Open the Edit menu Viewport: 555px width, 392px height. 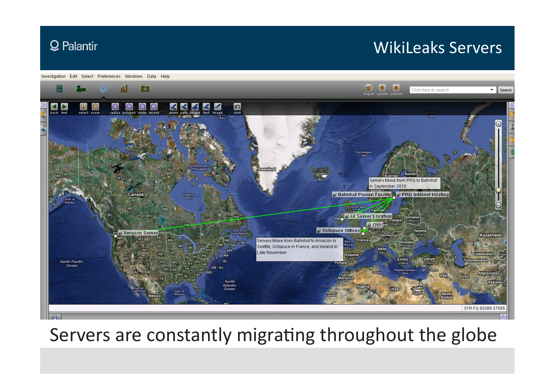tap(73, 77)
